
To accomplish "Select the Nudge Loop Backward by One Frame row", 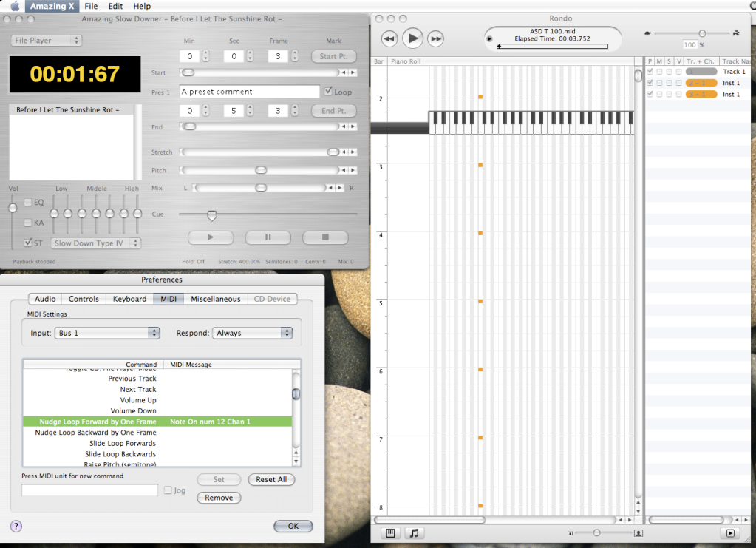I will click(157, 432).
